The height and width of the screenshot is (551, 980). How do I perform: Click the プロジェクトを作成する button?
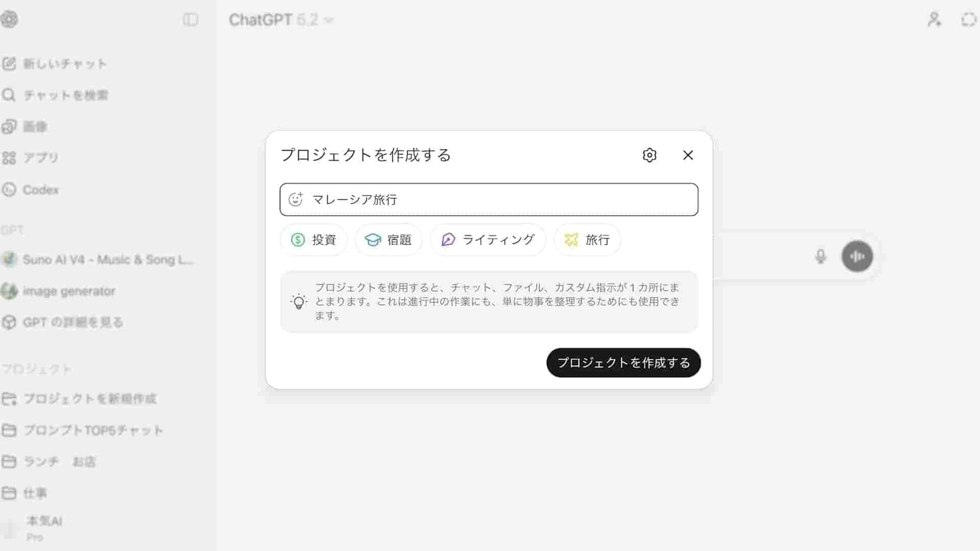coord(623,362)
